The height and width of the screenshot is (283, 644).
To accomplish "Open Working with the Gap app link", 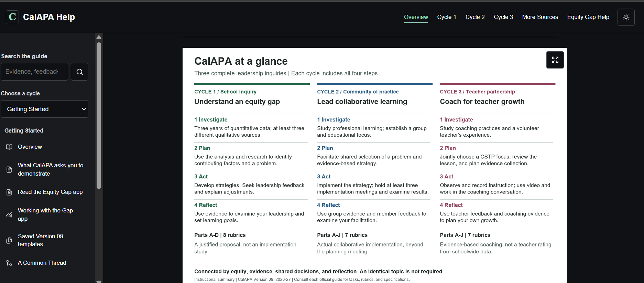I will click(x=45, y=214).
